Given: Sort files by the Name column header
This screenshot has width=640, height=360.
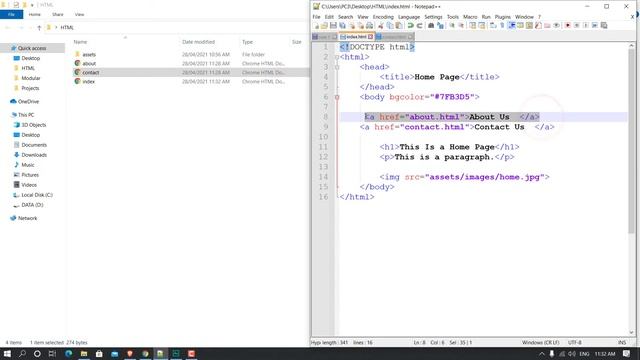Looking at the screenshot, I should point(80,42).
